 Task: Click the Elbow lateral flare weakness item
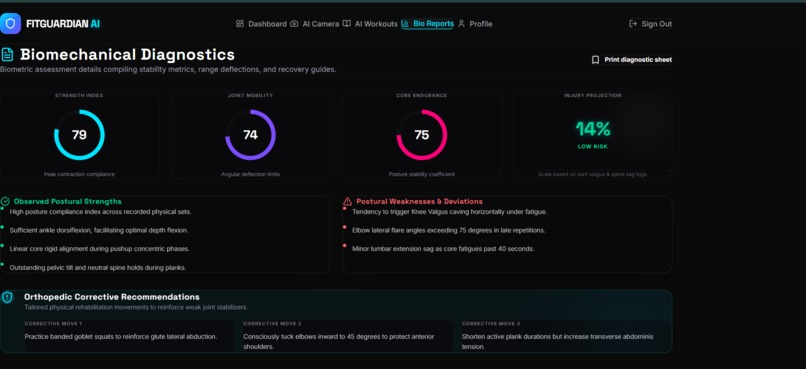(448, 230)
